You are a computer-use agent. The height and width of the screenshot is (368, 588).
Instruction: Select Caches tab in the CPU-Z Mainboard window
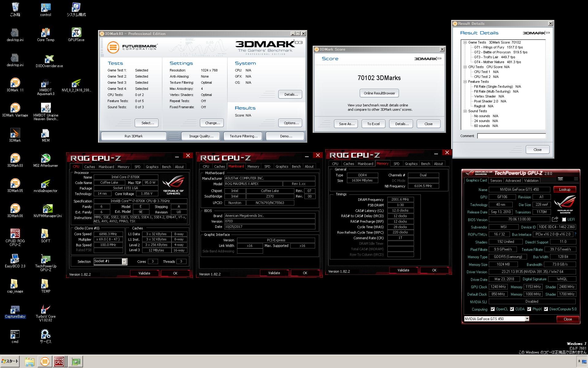(x=219, y=167)
